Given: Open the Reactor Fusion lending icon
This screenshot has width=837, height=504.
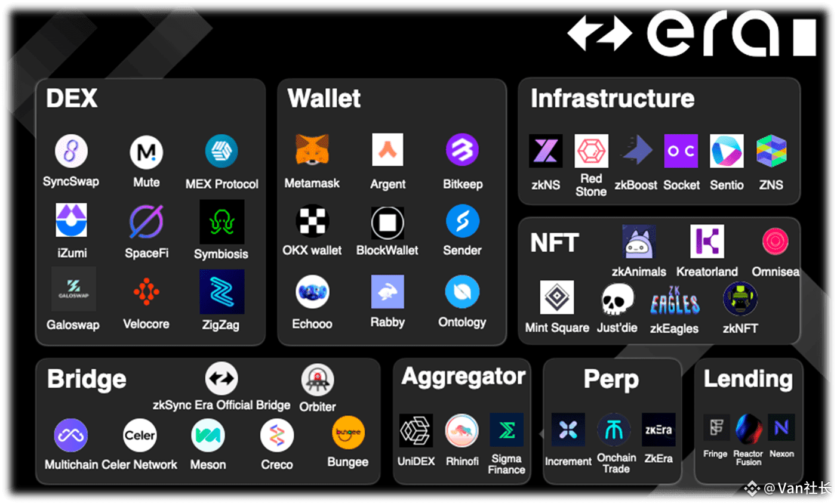Looking at the screenshot, I should (x=749, y=428).
